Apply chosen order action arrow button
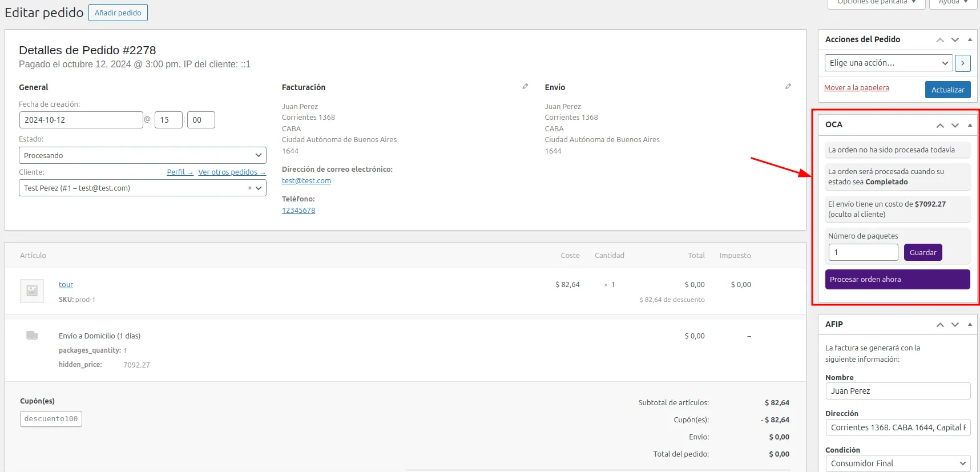Viewport: 980px width, 472px height. pyautogui.click(x=963, y=63)
